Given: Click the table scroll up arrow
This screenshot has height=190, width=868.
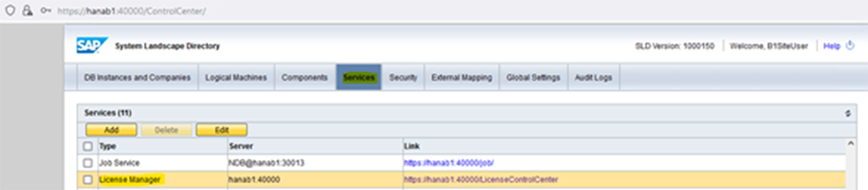Looking at the screenshot, I should pos(851,143).
